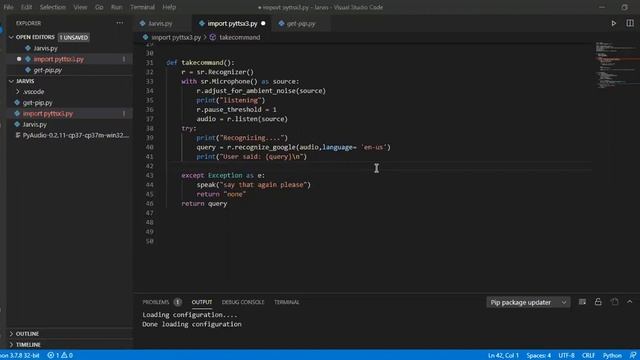This screenshot has height=360, width=640.
Task: Open Explorer more actions ellipsis
Action: [120, 23]
